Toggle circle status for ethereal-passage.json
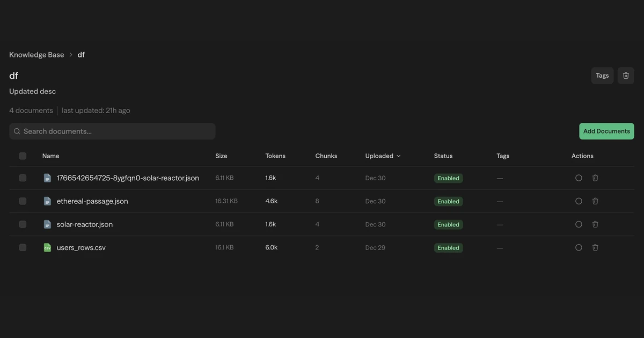This screenshot has height=338, width=644. [579, 201]
